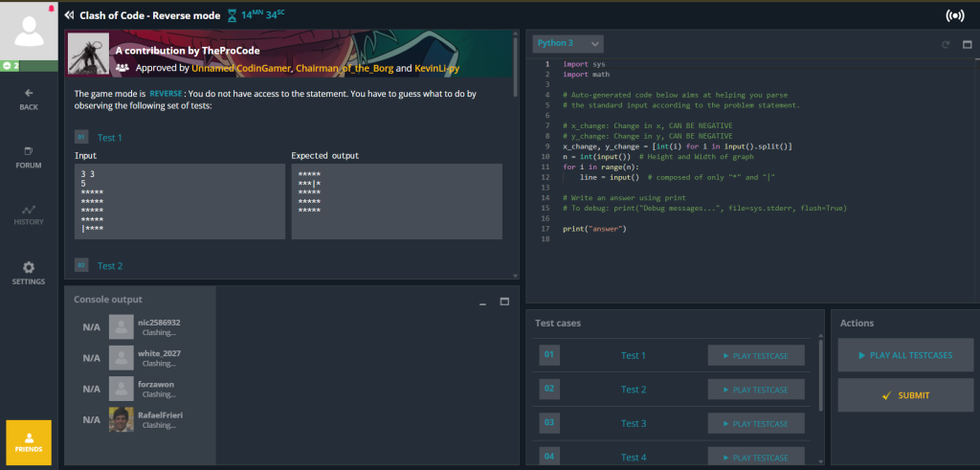The height and width of the screenshot is (470, 980).
Task: Click the Test 1 heading in statement
Action: tap(110, 138)
